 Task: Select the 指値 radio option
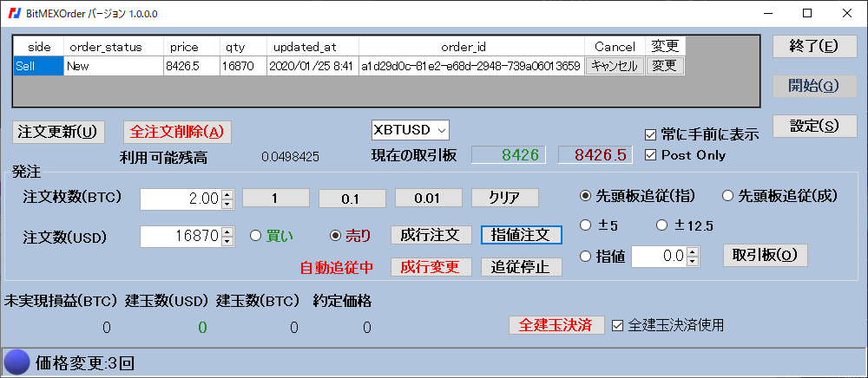pos(584,256)
